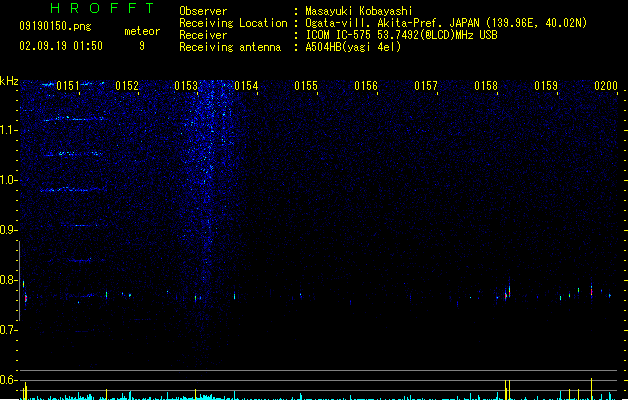
Task: Click the 0.8 frequency axis label
Action: tap(8, 280)
